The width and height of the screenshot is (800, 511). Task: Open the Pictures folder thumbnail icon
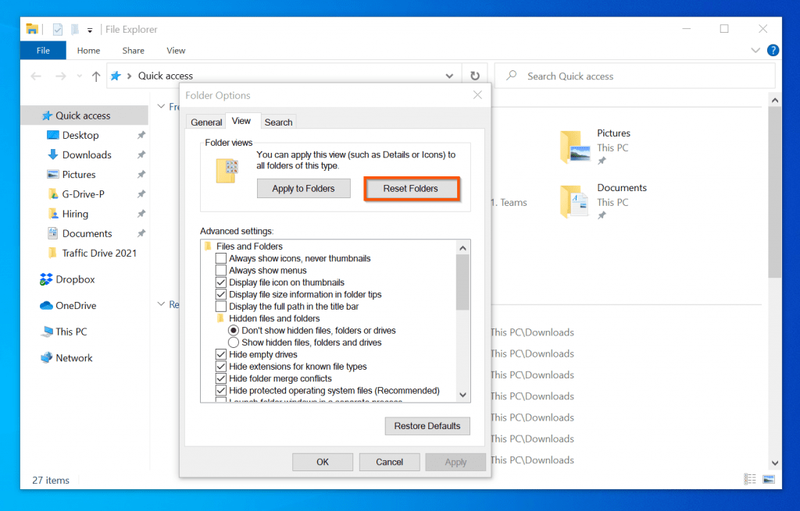pos(575,147)
